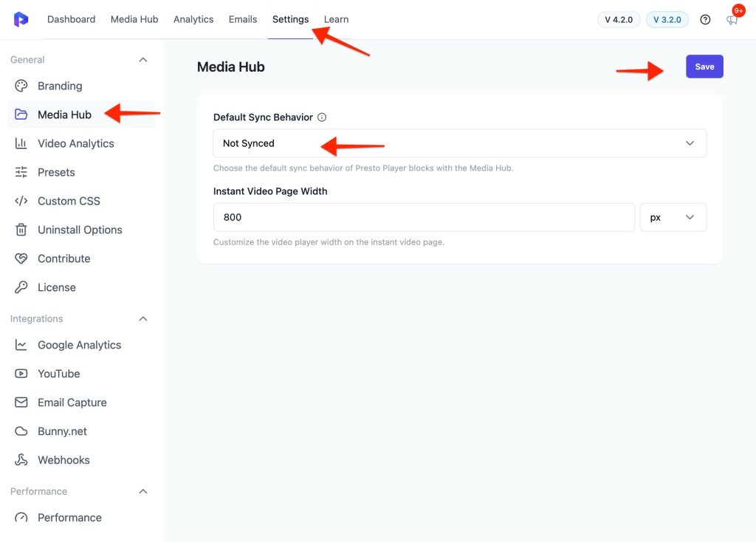The image size is (756, 542).
Task: Click the License key icon
Action: pos(21,287)
